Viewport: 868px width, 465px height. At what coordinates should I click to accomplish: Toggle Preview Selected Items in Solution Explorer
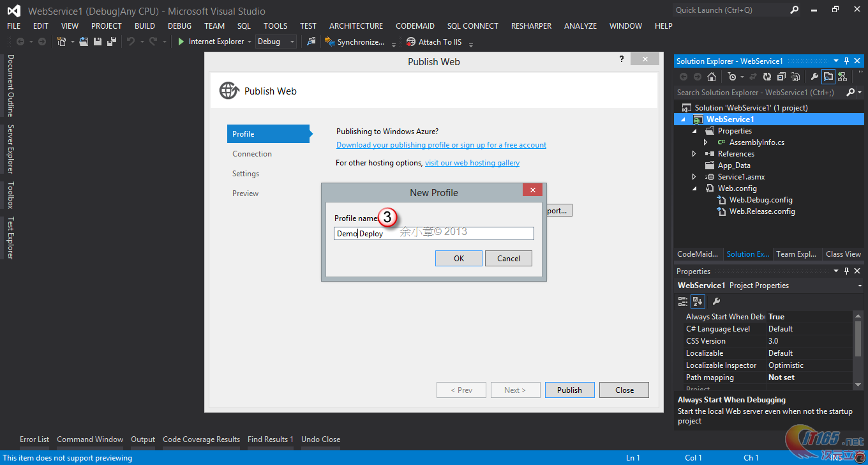pyautogui.click(x=828, y=77)
